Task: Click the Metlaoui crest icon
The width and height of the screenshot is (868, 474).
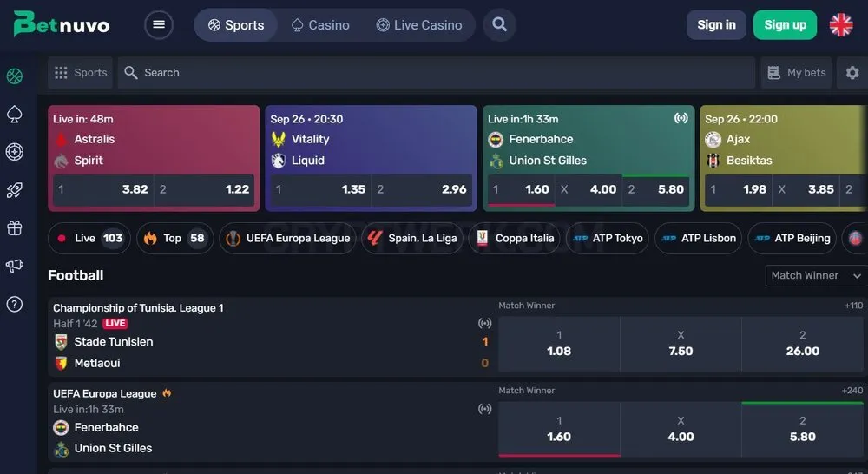Action: pyautogui.click(x=61, y=363)
